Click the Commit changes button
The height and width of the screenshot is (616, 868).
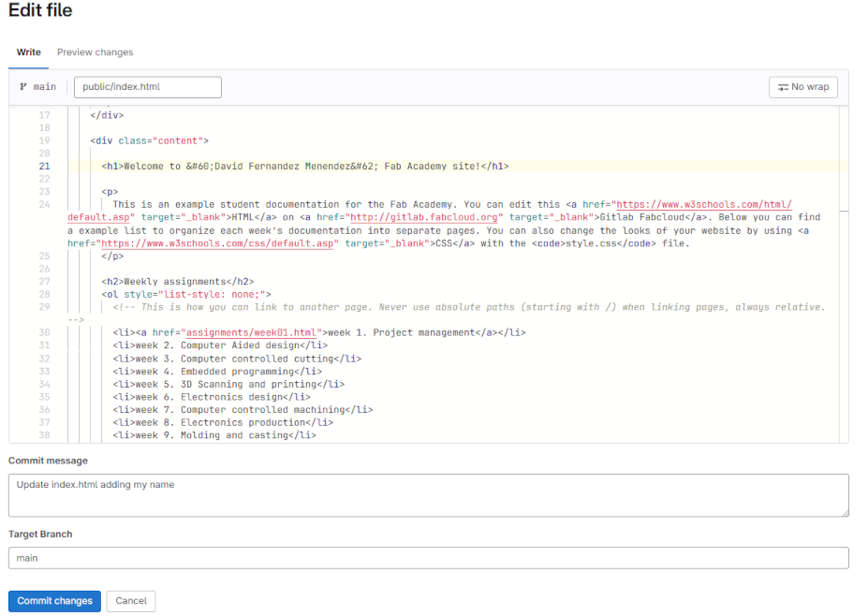tap(55, 601)
